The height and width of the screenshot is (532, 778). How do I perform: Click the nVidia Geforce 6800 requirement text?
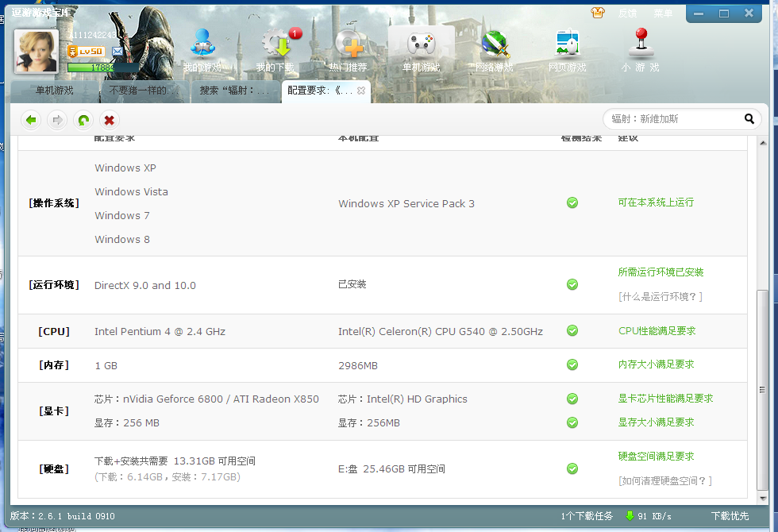[206, 399]
